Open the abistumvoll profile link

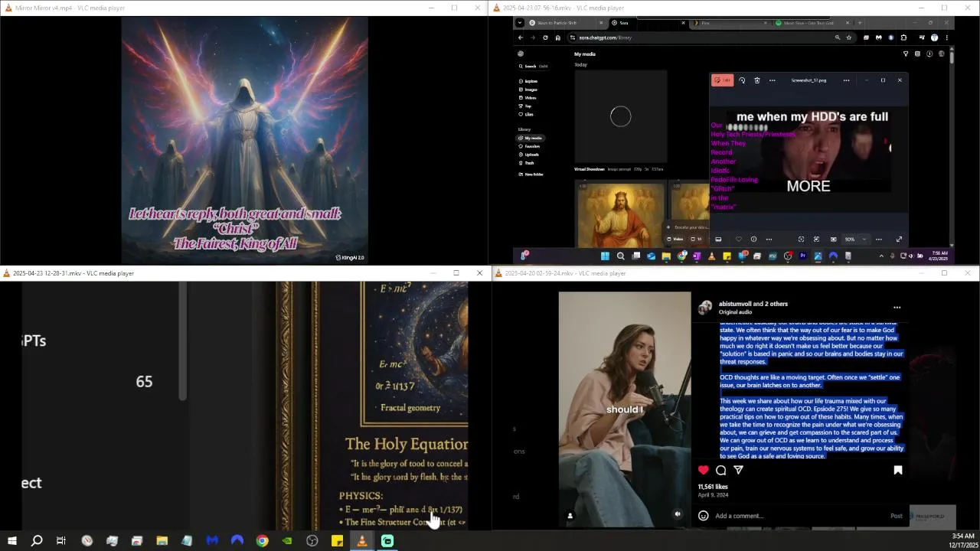pos(735,304)
